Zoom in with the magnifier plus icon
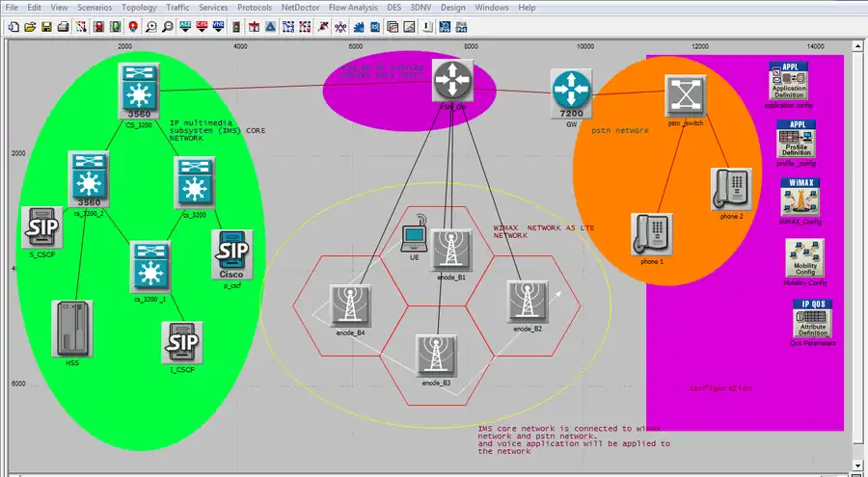868x477 pixels. click(150, 27)
